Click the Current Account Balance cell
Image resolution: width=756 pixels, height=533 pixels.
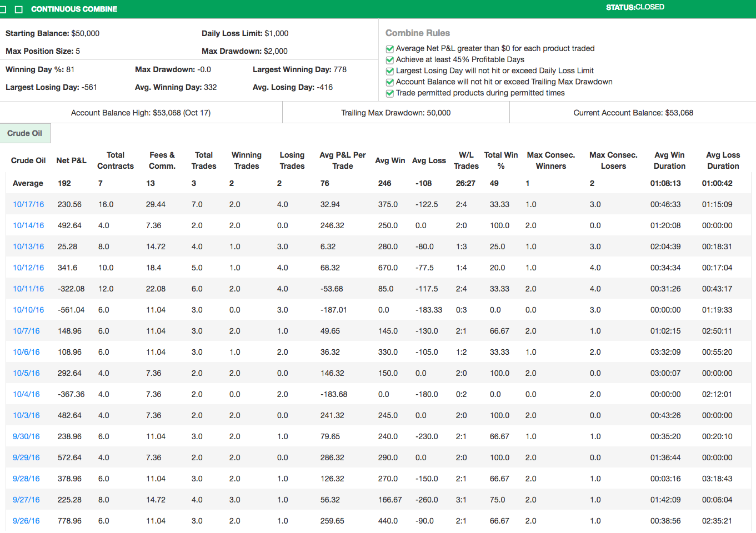tap(633, 113)
